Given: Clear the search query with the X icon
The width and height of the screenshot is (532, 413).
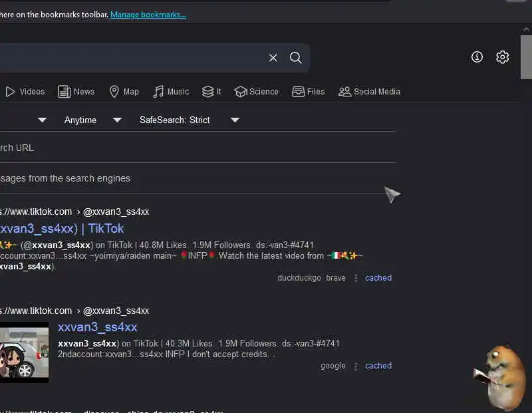Looking at the screenshot, I should pos(273,58).
